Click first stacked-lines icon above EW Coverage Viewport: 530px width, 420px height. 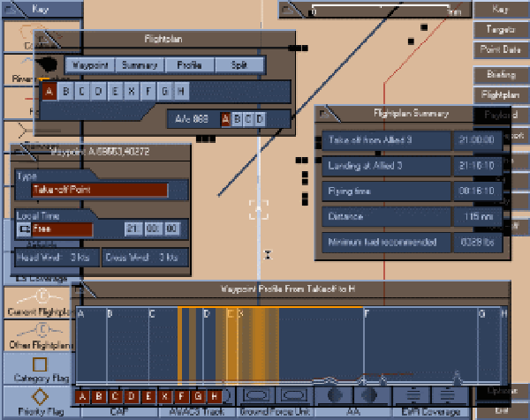413,395
